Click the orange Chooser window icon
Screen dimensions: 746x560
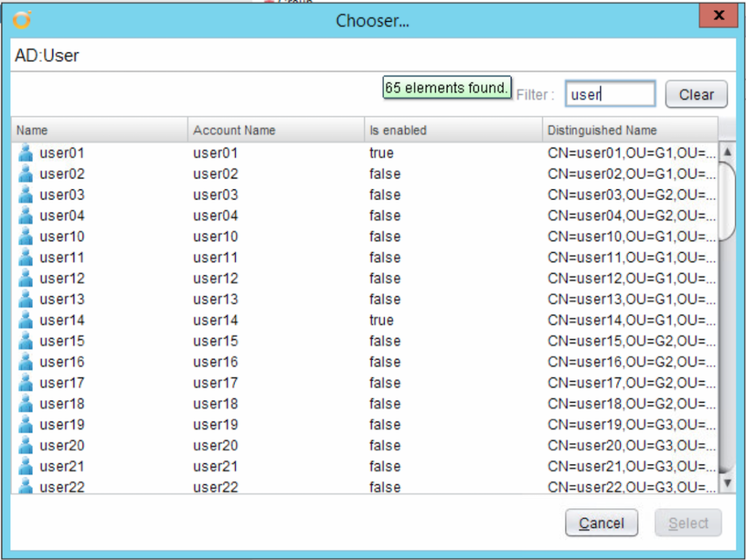[x=22, y=20]
